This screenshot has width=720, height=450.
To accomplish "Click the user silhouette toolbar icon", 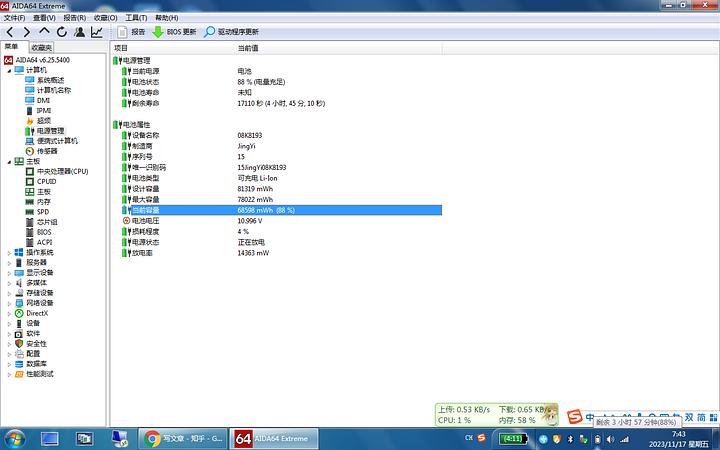I will [79, 32].
